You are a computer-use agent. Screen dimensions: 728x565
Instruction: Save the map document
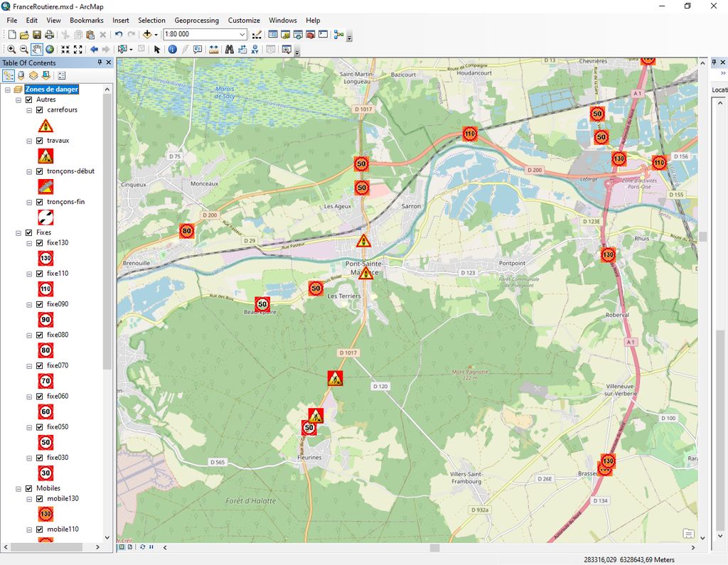(x=37, y=34)
